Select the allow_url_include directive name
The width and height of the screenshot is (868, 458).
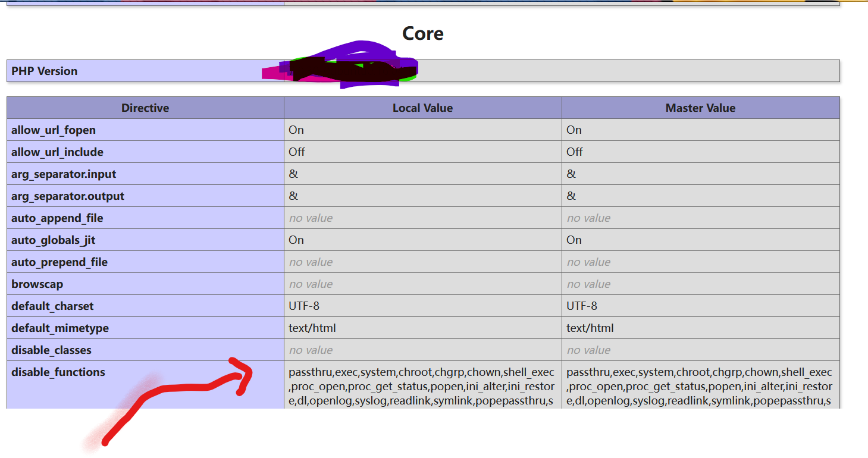[x=57, y=152]
